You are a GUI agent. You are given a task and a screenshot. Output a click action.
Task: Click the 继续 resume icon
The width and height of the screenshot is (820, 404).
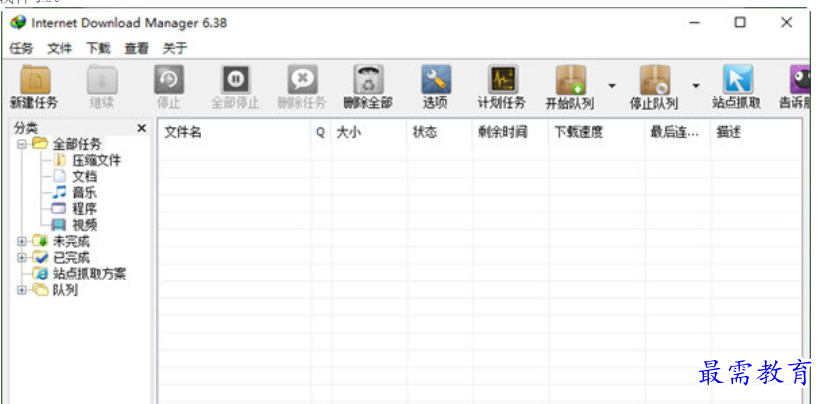click(102, 80)
